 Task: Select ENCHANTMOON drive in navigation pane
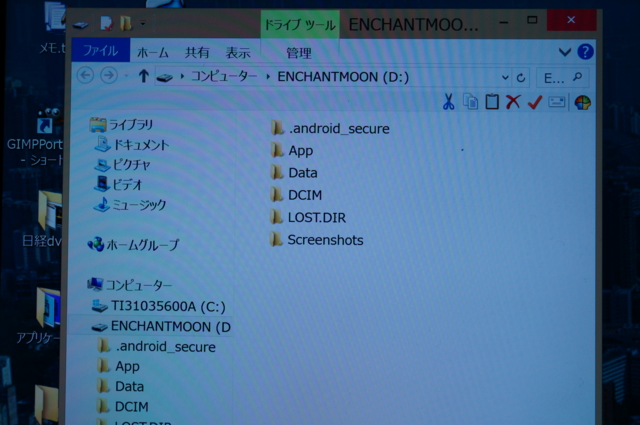coord(161,327)
